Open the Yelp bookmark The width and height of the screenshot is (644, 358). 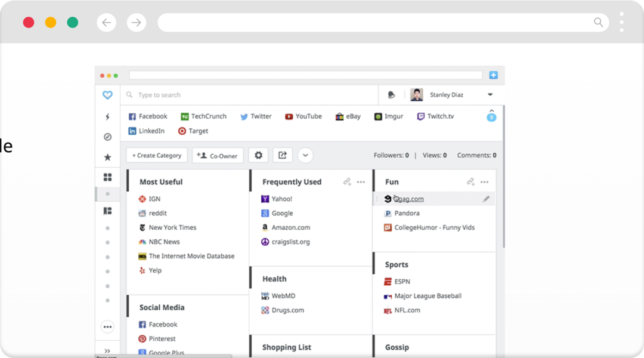coord(150,270)
